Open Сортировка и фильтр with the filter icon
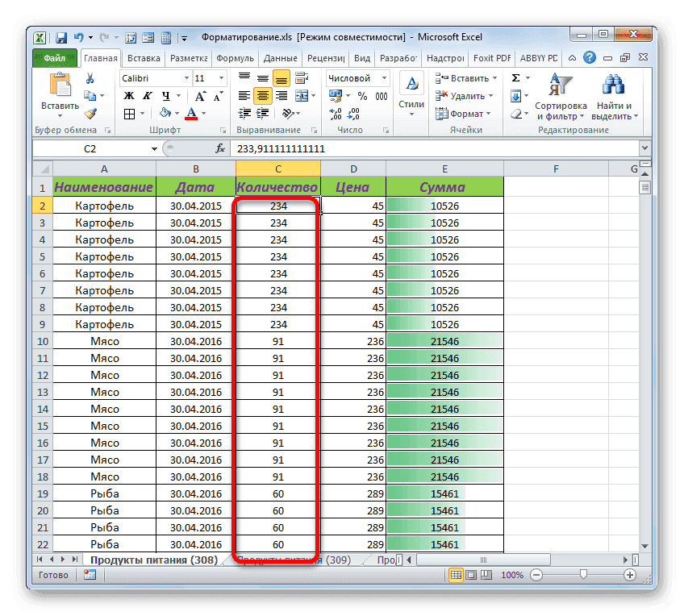Viewport: 684px width, 616px height. (561, 84)
